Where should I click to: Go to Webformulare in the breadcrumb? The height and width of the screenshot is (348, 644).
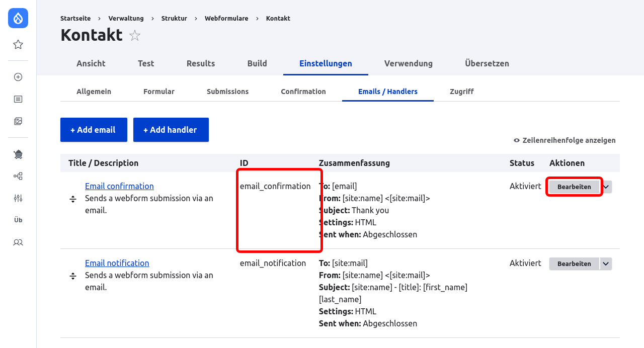226,18
